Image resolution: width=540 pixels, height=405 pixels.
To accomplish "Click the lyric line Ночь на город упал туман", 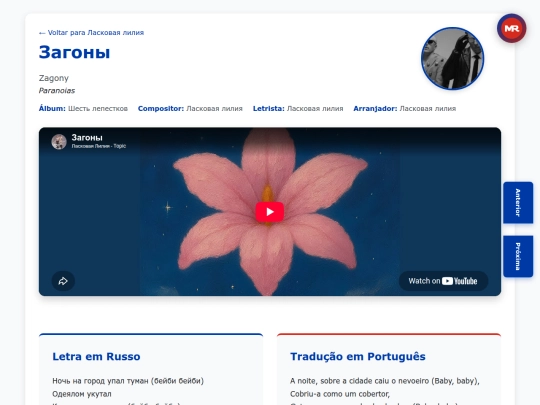I will tap(128, 381).
